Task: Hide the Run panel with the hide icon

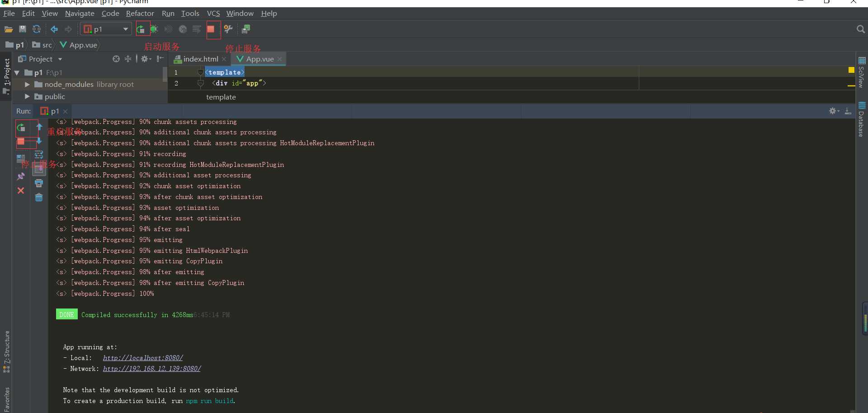Action: point(848,111)
